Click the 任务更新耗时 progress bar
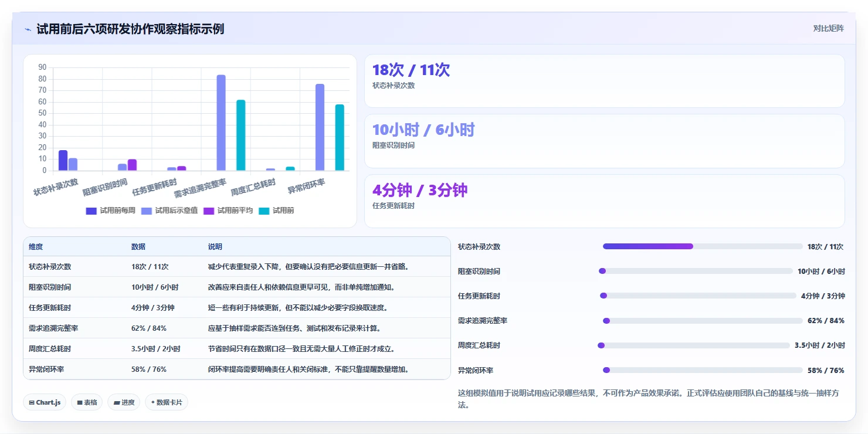The image size is (868, 434). pyautogui.click(x=698, y=296)
